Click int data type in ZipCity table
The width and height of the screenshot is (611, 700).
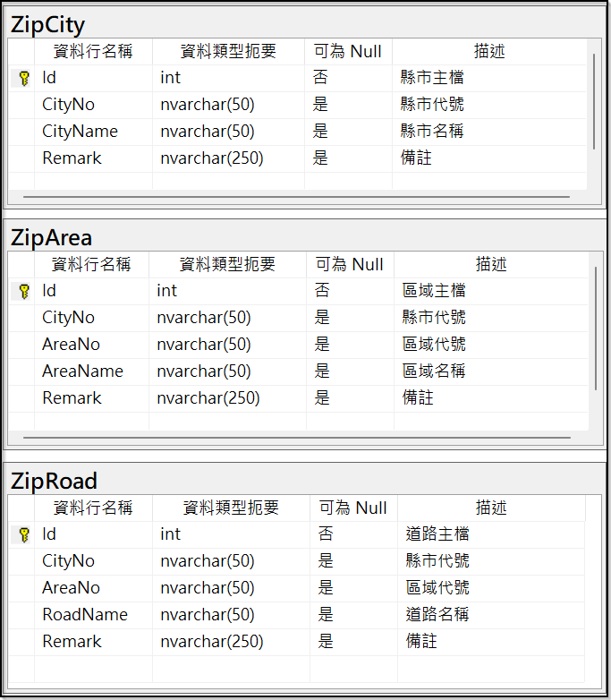click(228, 78)
